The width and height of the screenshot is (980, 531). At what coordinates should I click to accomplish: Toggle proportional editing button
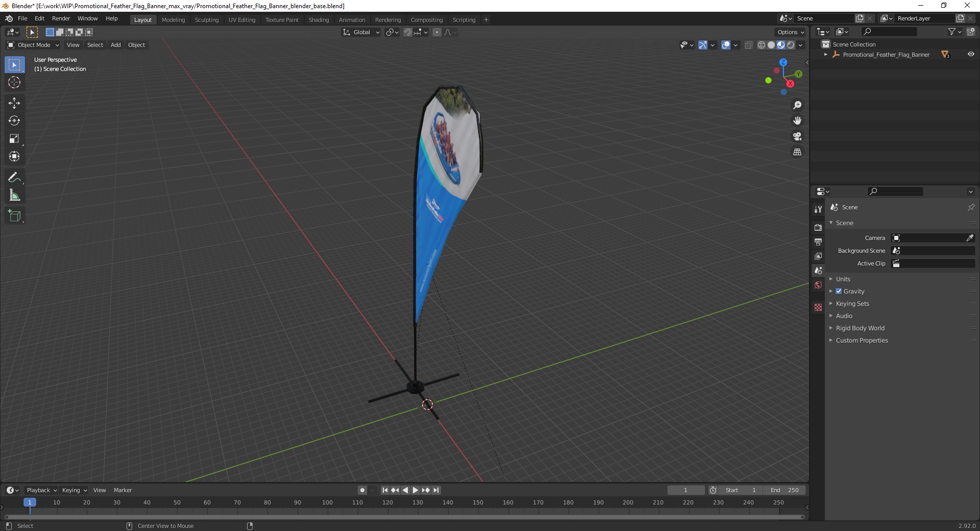[437, 32]
